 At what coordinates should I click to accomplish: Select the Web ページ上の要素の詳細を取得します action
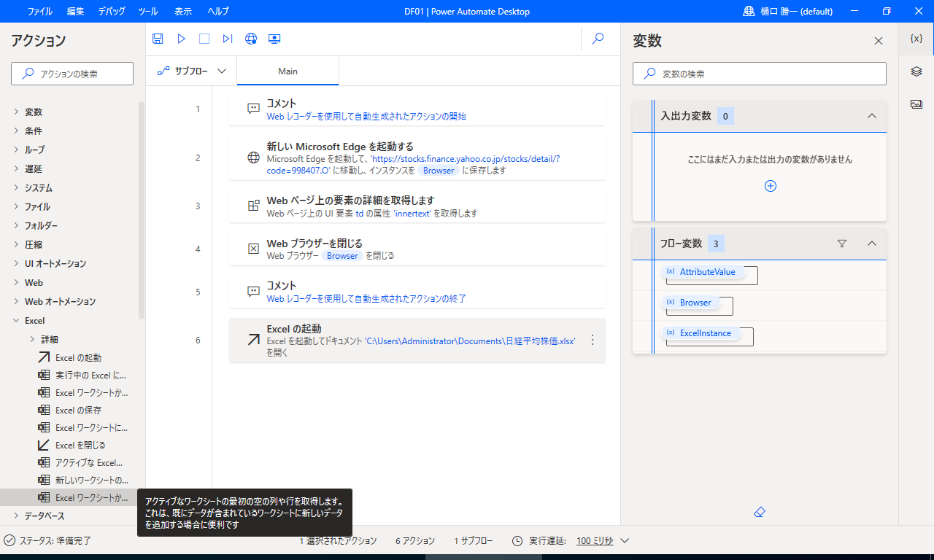[x=417, y=206]
